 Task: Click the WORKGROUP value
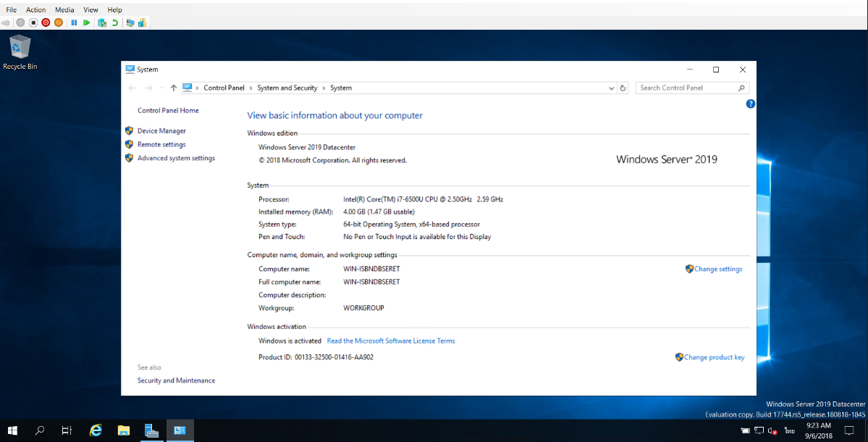tap(363, 308)
